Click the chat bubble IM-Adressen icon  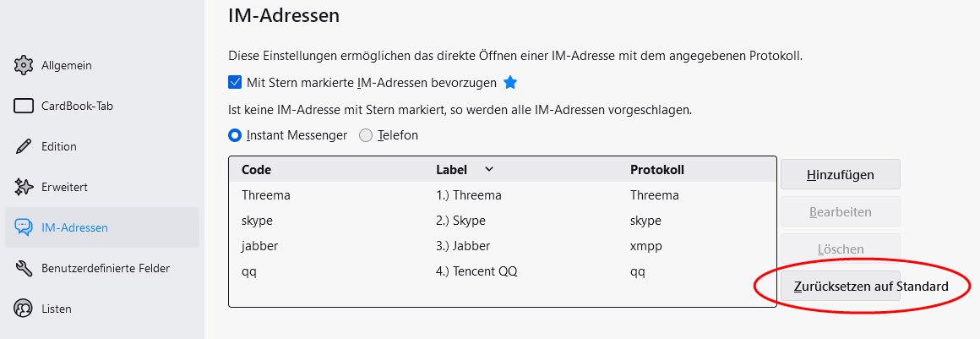point(24,227)
